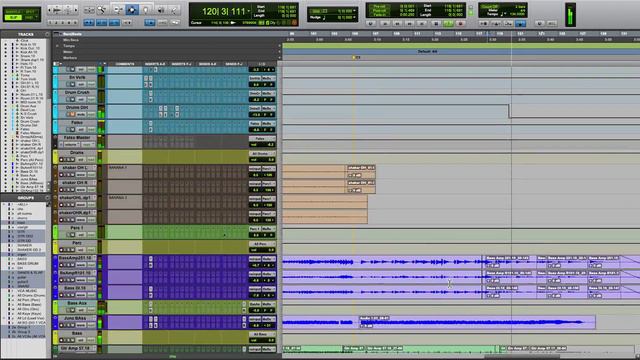Image resolution: width=640 pixels, height=360 pixels.
Task: Click the INSERTS F-J column header
Action: click(x=182, y=64)
